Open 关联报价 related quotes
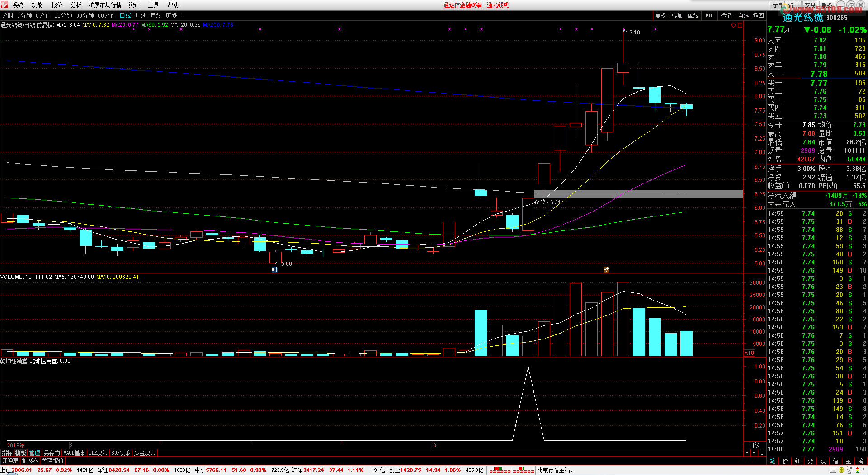 [53, 461]
